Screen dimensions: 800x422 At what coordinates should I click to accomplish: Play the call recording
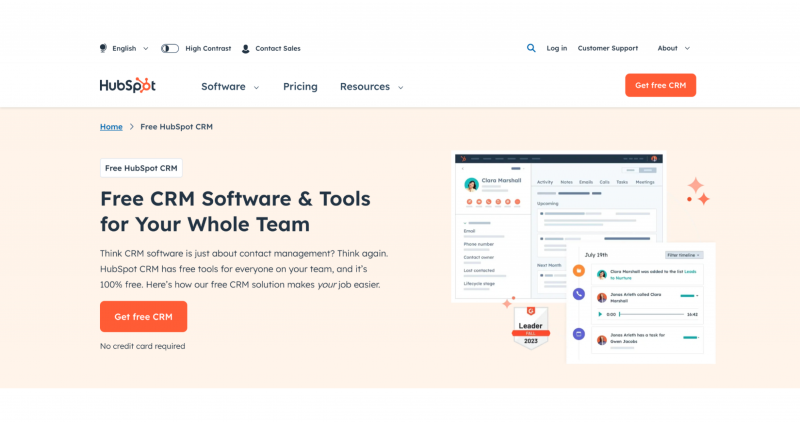tap(600, 314)
